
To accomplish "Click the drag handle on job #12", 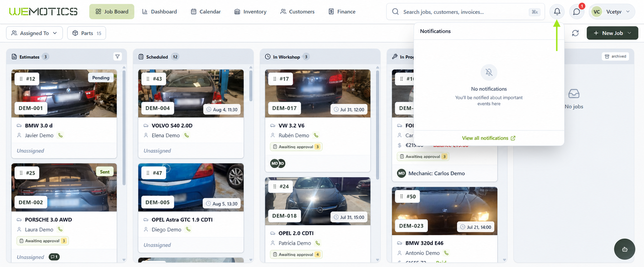I will [21, 79].
